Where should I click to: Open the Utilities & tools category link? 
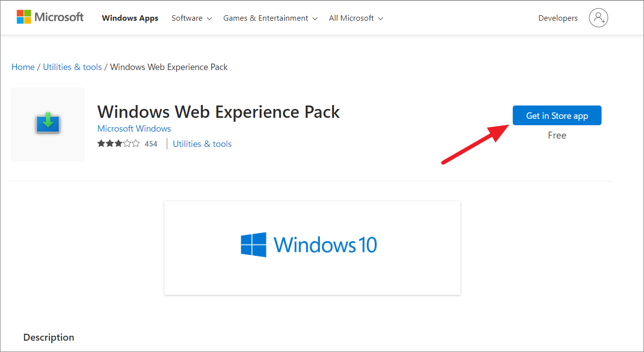pyautogui.click(x=202, y=143)
